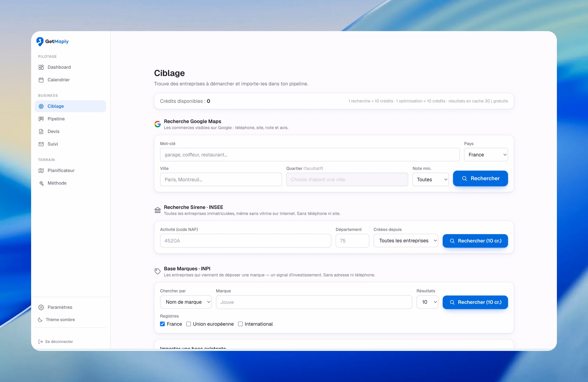Open the Planificateur page
The image size is (588, 382).
pos(70,171)
